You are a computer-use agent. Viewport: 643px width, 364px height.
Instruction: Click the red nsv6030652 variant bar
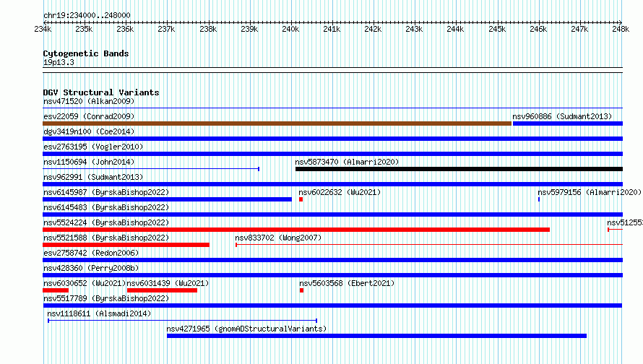pyautogui.click(x=56, y=290)
